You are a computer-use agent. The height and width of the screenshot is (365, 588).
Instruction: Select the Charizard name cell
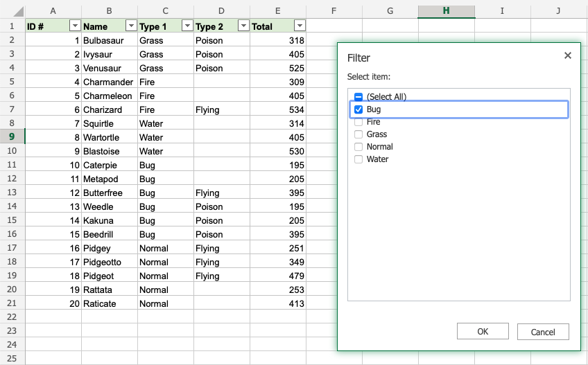click(x=109, y=109)
